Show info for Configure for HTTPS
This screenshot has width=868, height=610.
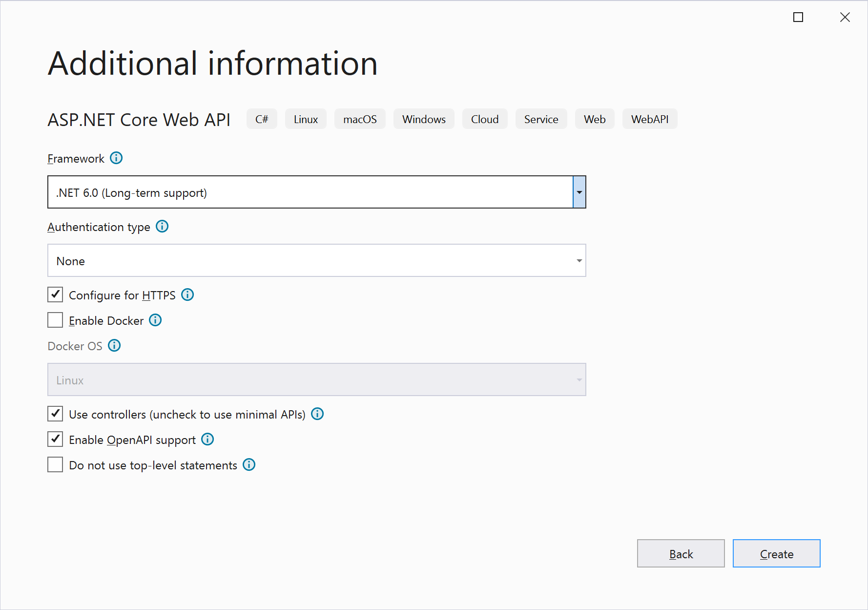pos(187,294)
